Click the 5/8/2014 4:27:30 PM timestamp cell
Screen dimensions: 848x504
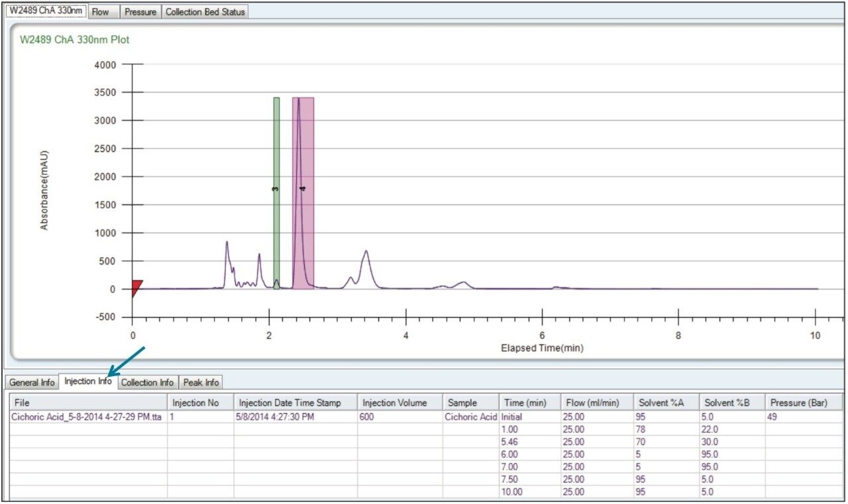point(295,417)
